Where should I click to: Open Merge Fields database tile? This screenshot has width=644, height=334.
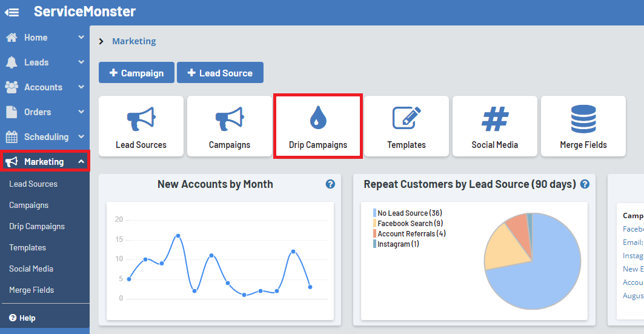583,126
